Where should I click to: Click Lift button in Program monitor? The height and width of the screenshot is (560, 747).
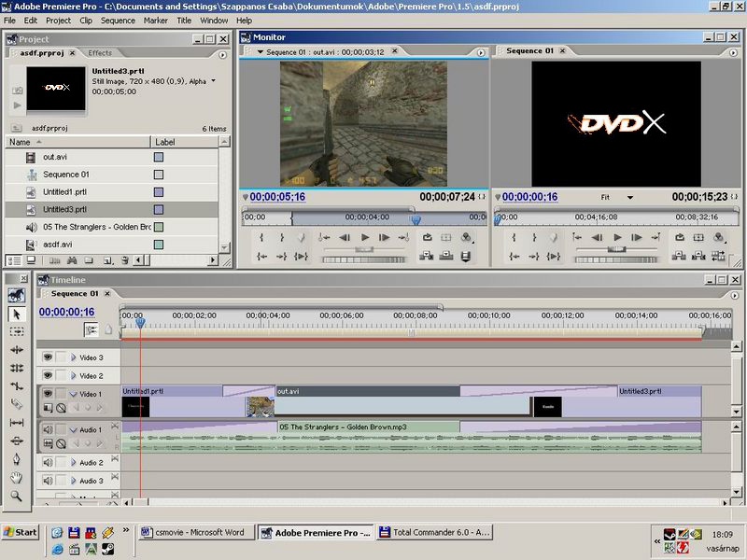pyautogui.click(x=679, y=256)
